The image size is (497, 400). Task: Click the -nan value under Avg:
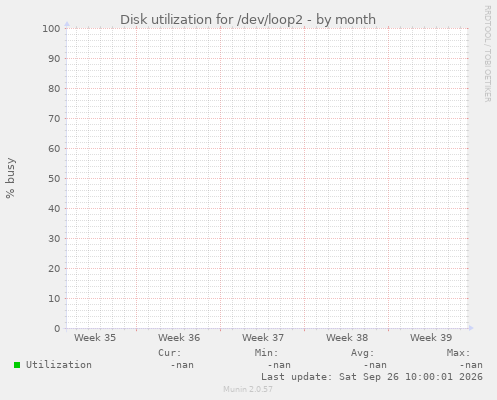point(375,365)
